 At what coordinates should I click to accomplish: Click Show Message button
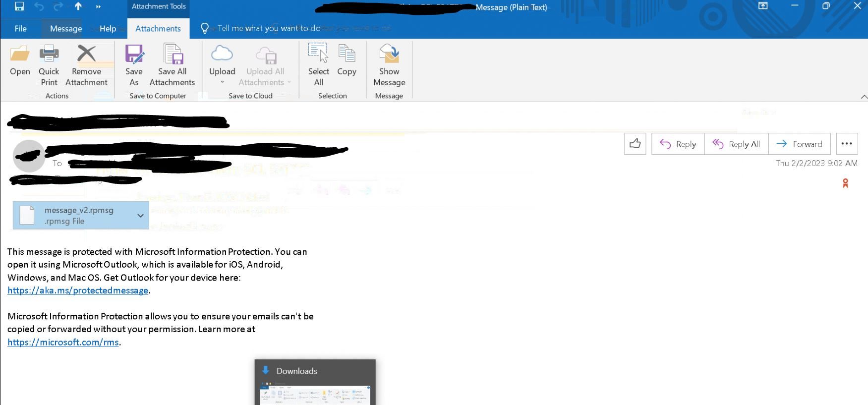click(x=389, y=65)
